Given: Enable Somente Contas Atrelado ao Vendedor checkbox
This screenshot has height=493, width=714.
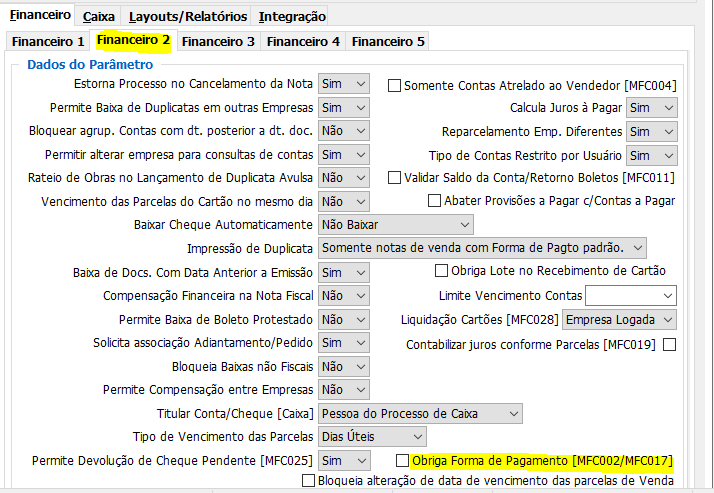Looking at the screenshot, I should 394,86.
